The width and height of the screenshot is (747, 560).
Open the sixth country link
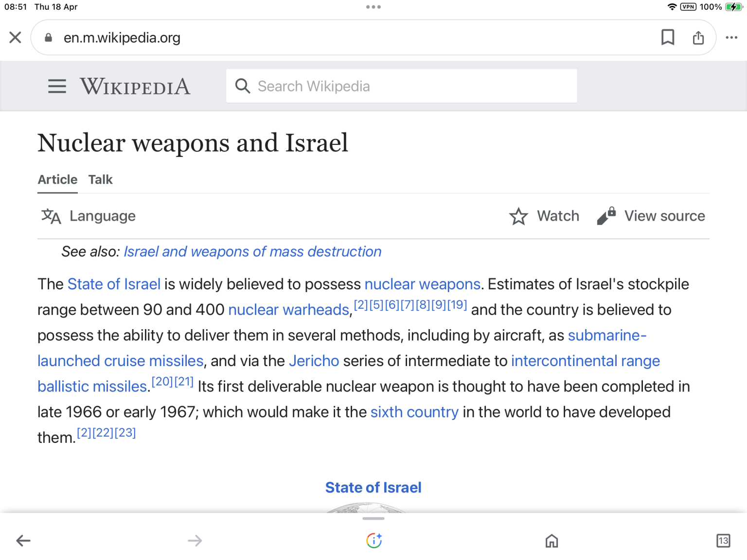coord(414,412)
